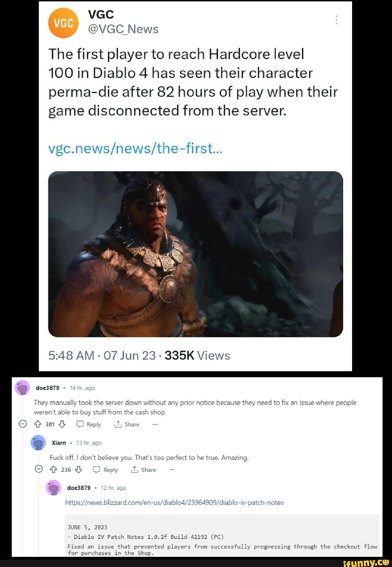The image size is (392, 567).
Task: Open the tweet's three-dot options menu
Action: coord(337,20)
